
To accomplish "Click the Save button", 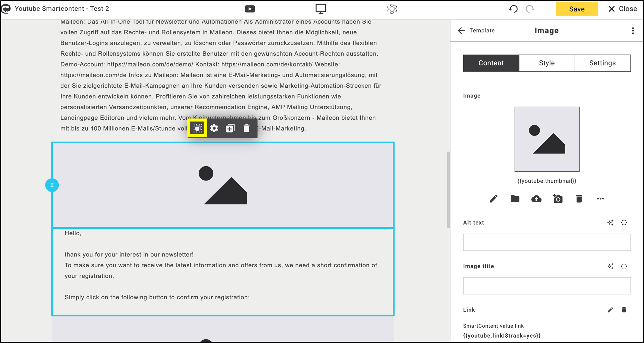I will (x=577, y=9).
